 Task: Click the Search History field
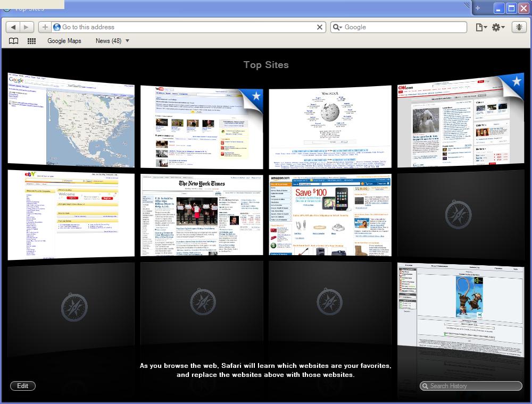[471, 386]
